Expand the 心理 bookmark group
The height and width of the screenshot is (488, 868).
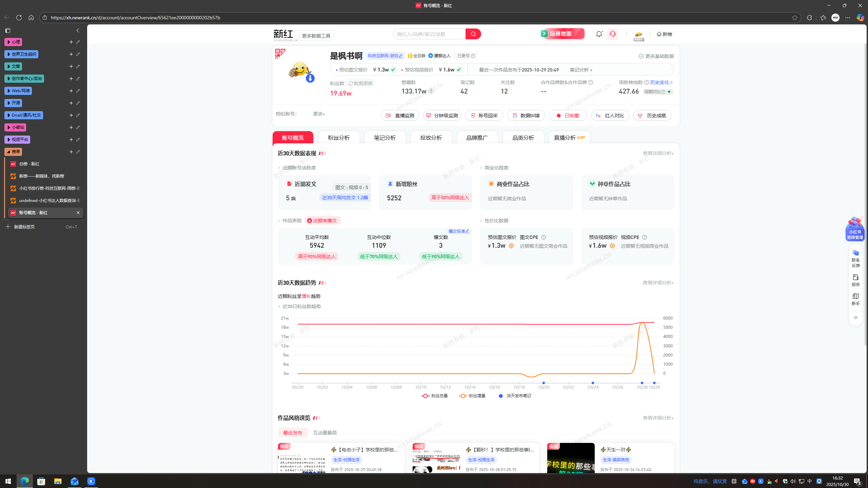coord(13,42)
